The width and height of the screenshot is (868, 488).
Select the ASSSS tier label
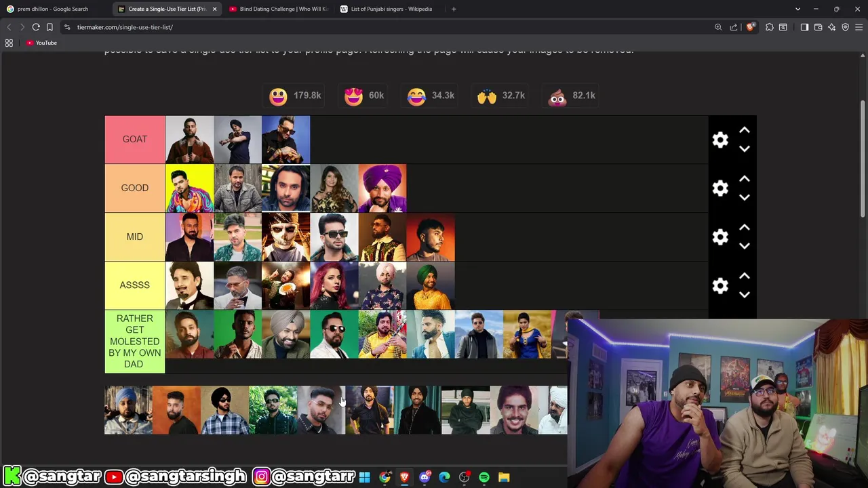tap(134, 286)
